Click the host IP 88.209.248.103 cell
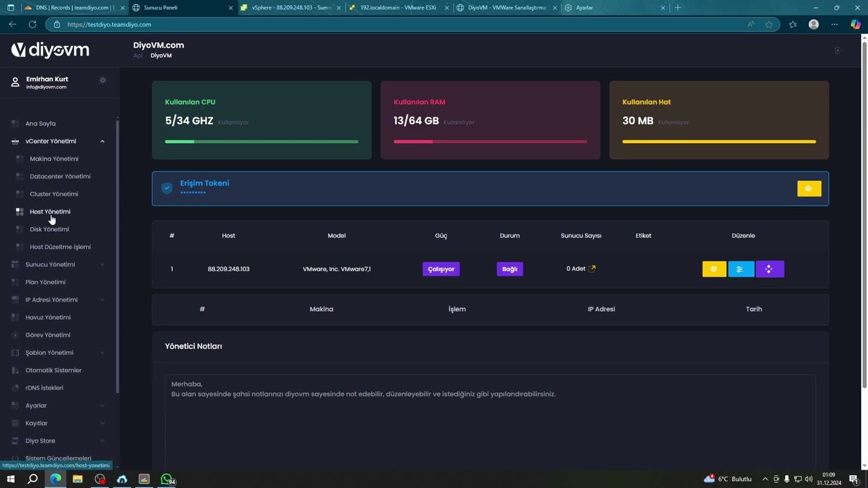Image resolution: width=868 pixels, height=488 pixels. click(229, 269)
